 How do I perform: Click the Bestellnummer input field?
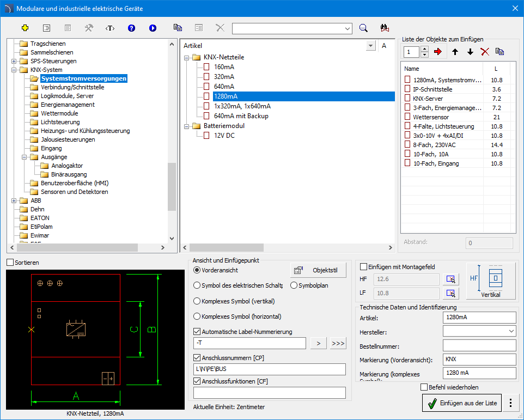point(479,345)
